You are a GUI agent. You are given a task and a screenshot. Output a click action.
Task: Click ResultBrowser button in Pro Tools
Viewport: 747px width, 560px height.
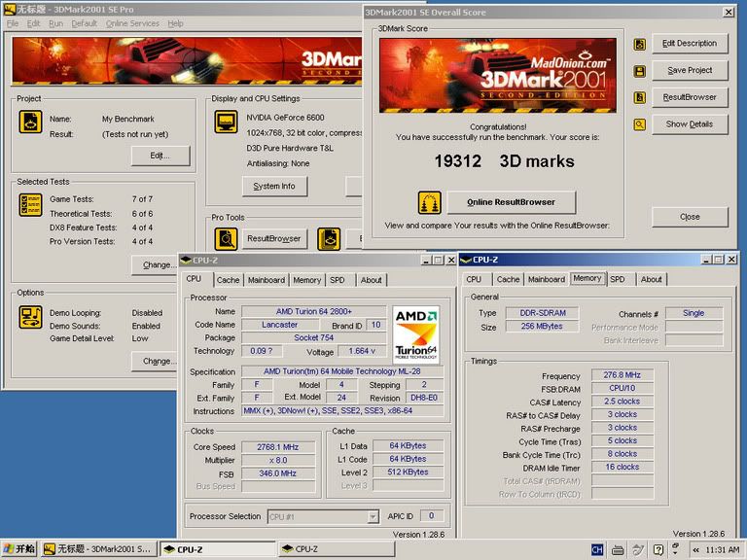pos(274,238)
